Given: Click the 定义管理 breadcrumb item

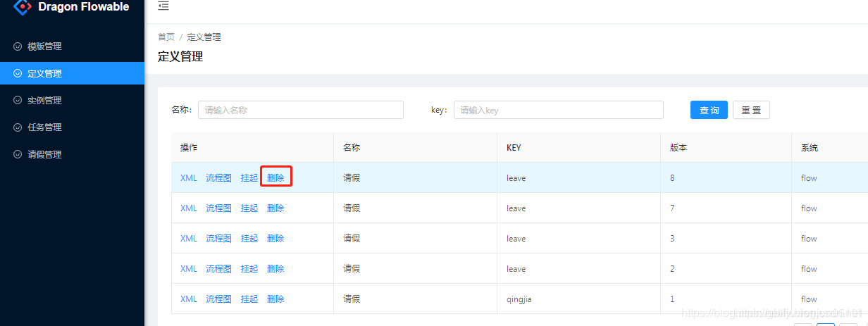Looking at the screenshot, I should [x=204, y=37].
